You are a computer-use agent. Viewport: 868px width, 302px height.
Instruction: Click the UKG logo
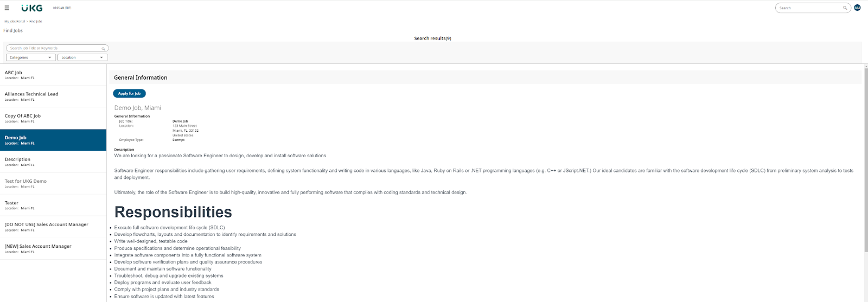(31, 8)
